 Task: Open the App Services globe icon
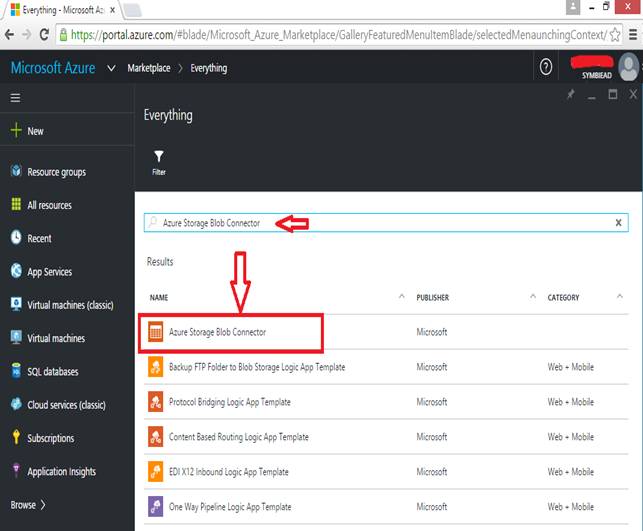point(16,271)
